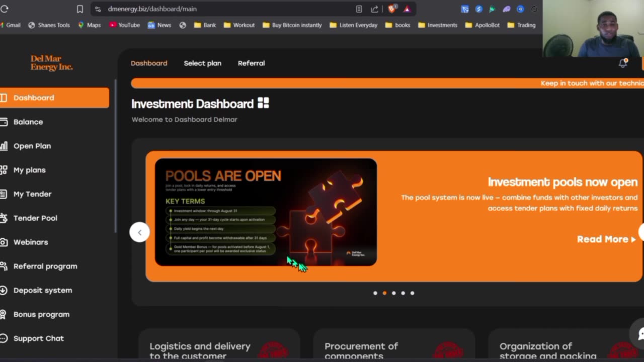Select Dashboard in the sidebar

pyautogui.click(x=54, y=98)
